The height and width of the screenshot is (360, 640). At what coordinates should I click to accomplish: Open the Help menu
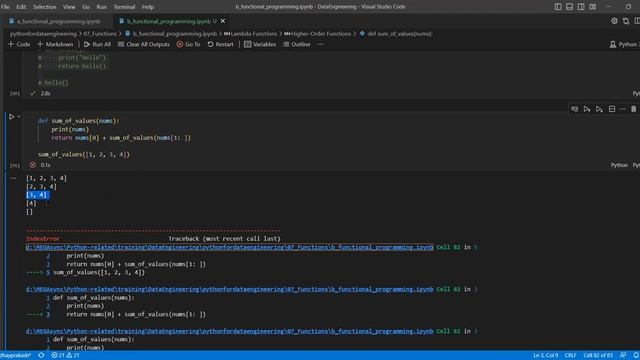point(148,7)
